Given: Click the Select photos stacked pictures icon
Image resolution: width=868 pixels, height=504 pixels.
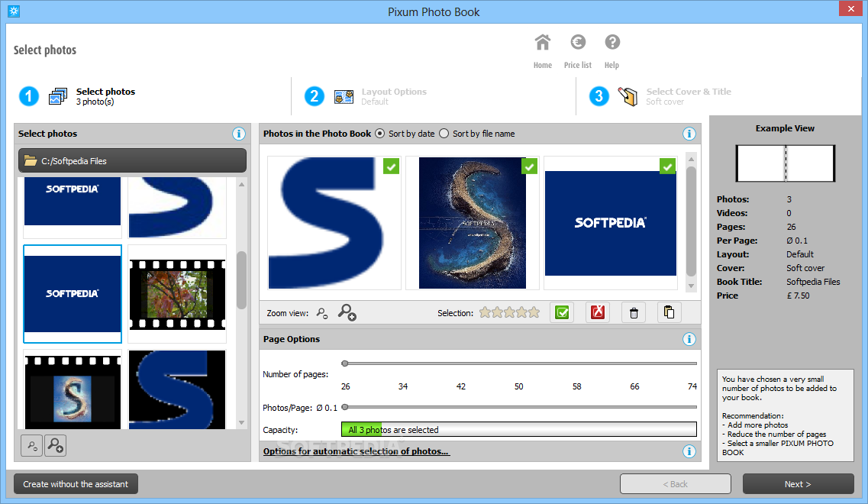Looking at the screenshot, I should coord(58,96).
